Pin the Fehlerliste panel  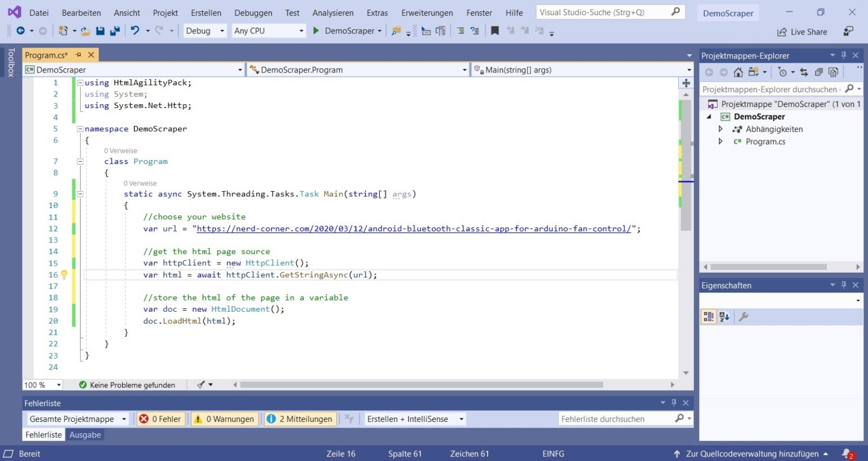(x=674, y=403)
